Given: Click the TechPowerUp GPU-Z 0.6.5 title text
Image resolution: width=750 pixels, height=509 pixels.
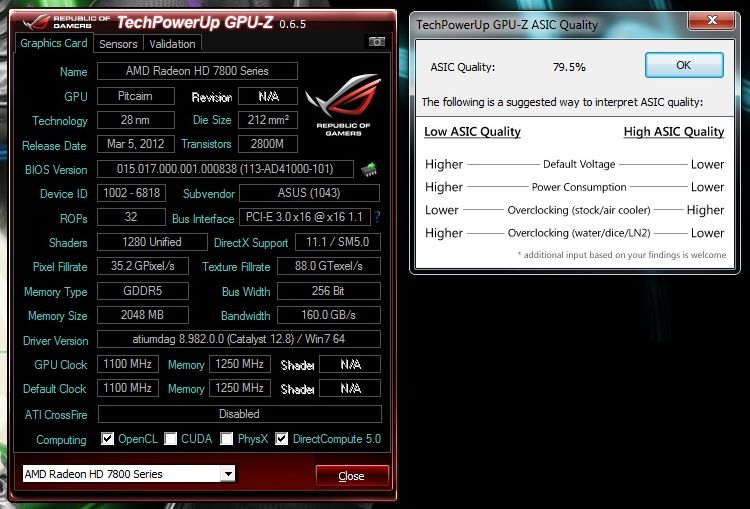Looking at the screenshot, I should pos(211,22).
